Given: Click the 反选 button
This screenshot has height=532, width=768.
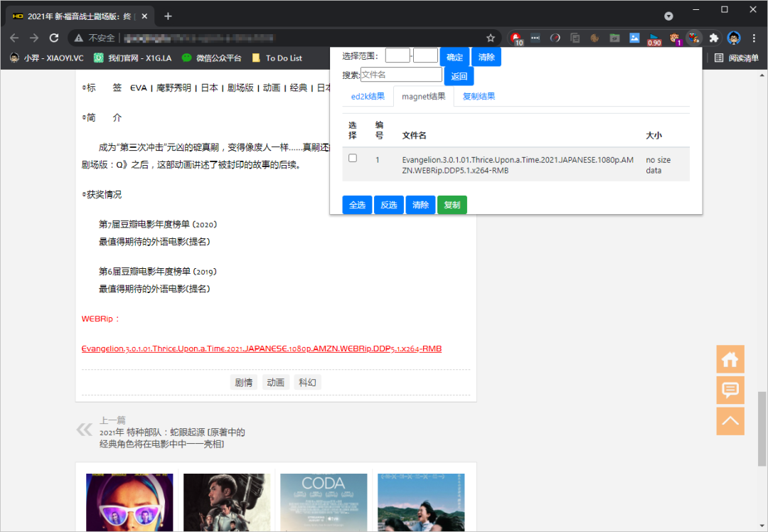Looking at the screenshot, I should point(388,205).
